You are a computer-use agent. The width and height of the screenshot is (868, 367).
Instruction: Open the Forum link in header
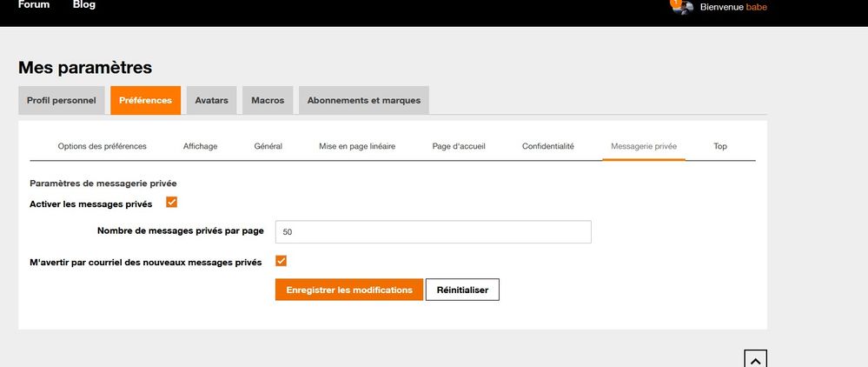34,5
